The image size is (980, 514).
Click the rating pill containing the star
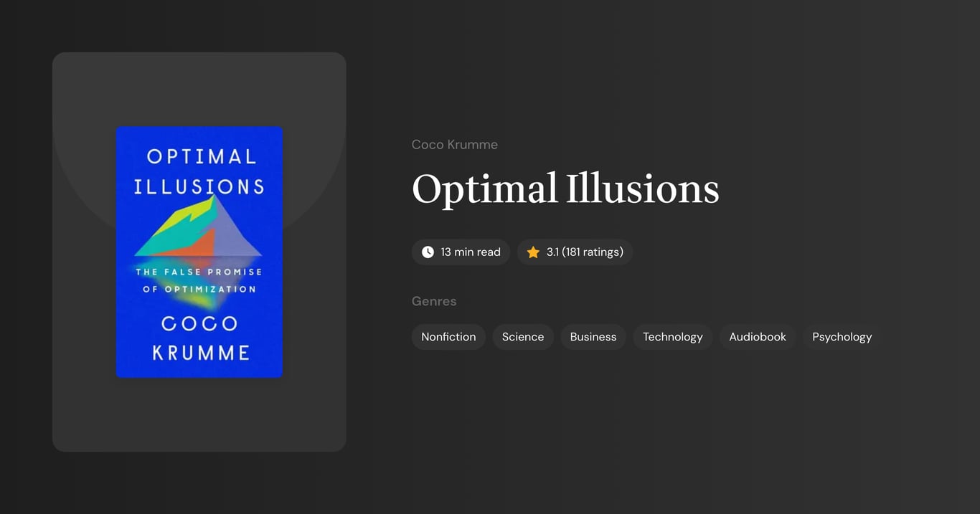click(x=574, y=252)
